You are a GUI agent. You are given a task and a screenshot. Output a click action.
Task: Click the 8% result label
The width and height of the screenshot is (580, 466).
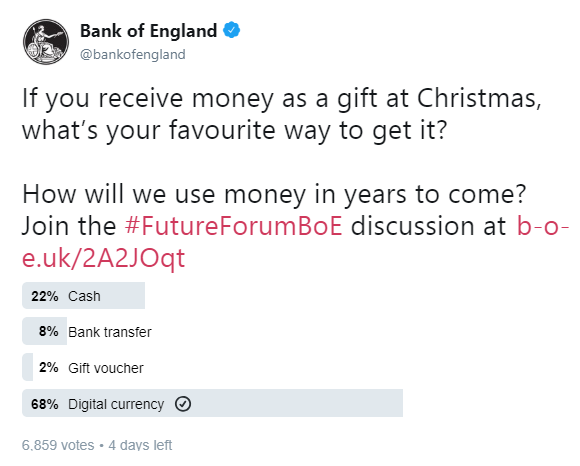coord(48,331)
